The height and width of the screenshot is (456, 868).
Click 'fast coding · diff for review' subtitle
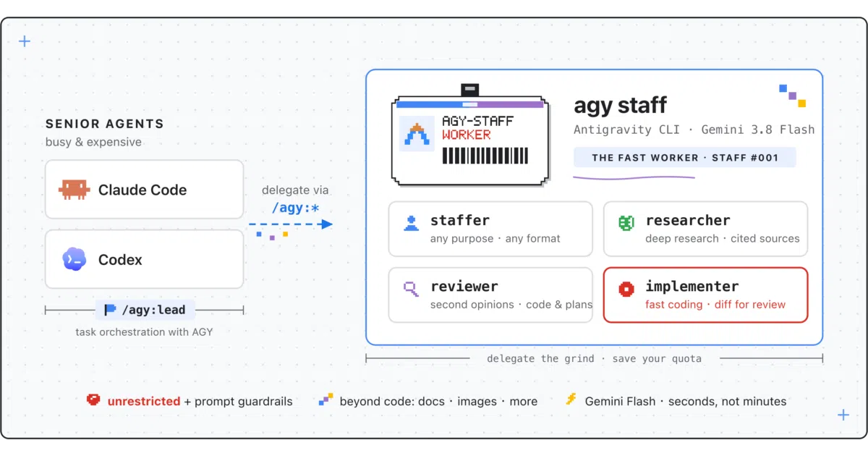(x=715, y=305)
